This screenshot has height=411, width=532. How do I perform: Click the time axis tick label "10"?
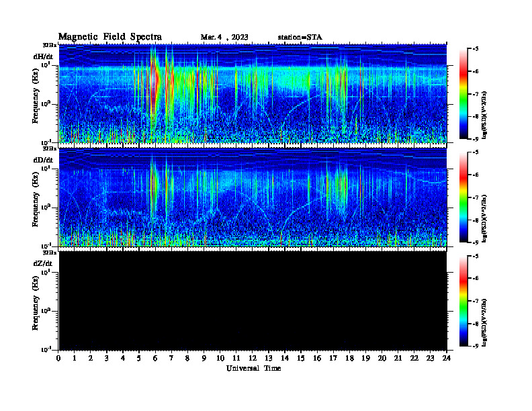[220, 358]
